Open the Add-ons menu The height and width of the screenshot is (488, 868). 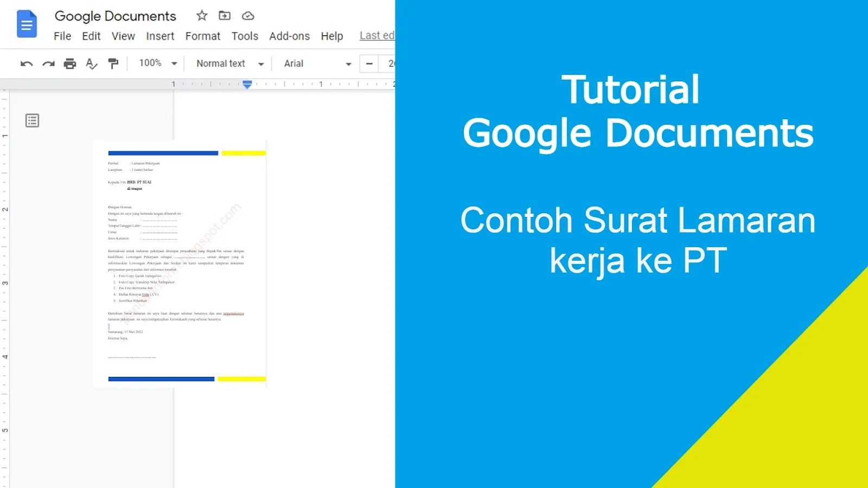[290, 36]
